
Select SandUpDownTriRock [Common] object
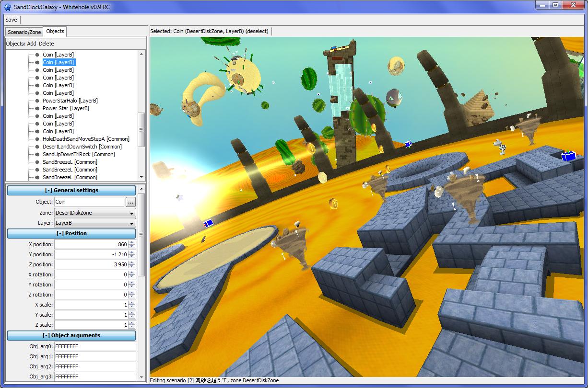79,154
